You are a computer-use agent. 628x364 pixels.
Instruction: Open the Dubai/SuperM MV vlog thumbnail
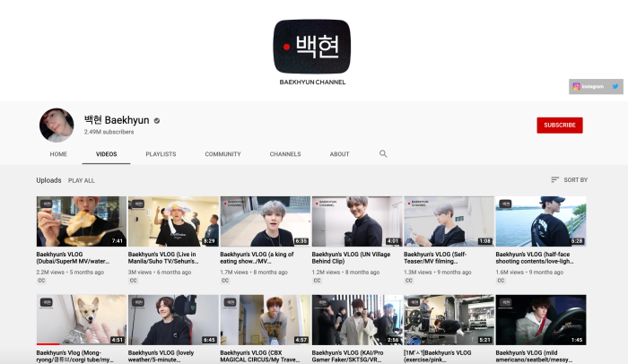click(82, 221)
